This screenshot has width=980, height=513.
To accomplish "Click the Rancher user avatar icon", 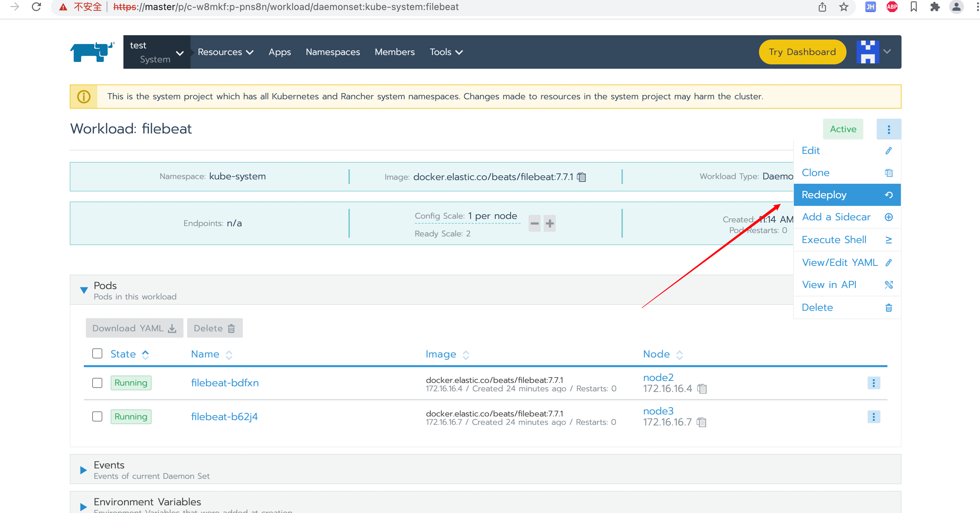I will tap(868, 52).
